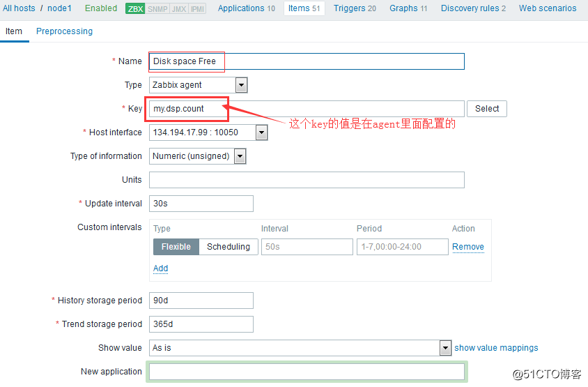Focus the Units input field

[x=307, y=180]
